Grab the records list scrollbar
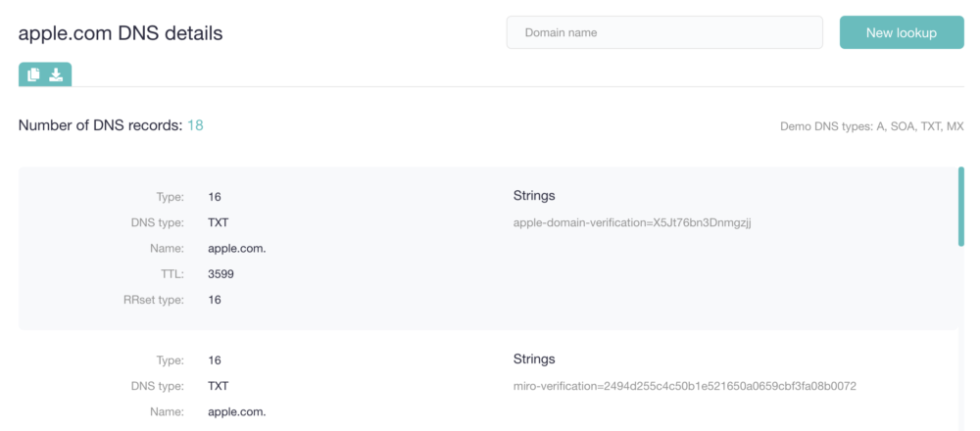 961,206
